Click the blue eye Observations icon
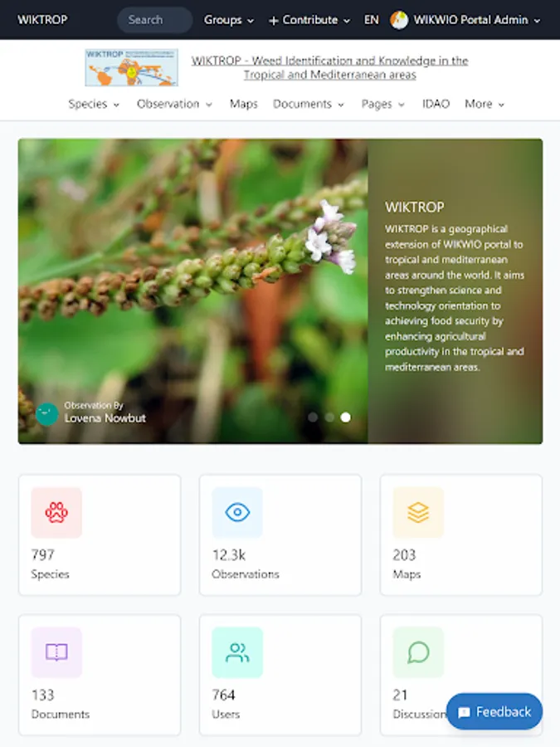The height and width of the screenshot is (747, 560). pyautogui.click(x=237, y=512)
